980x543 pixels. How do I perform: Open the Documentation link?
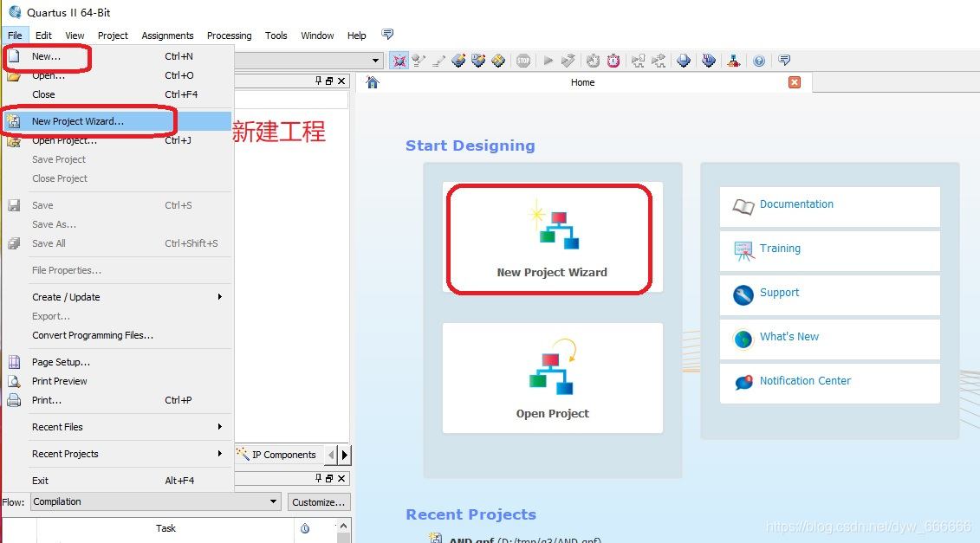tap(796, 204)
